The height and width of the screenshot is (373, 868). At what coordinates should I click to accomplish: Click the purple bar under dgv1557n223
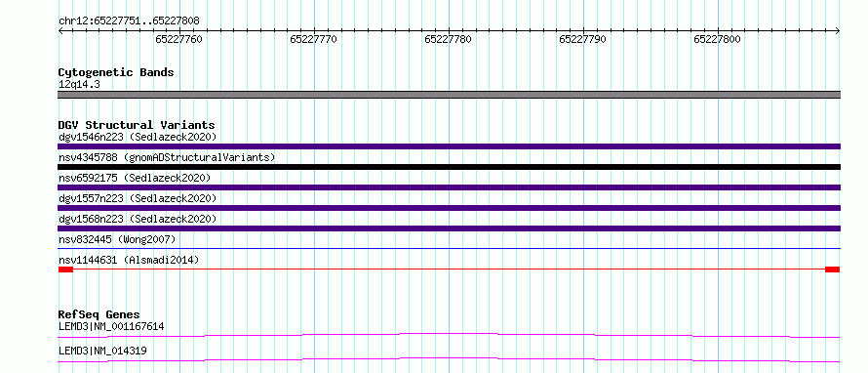[449, 208]
